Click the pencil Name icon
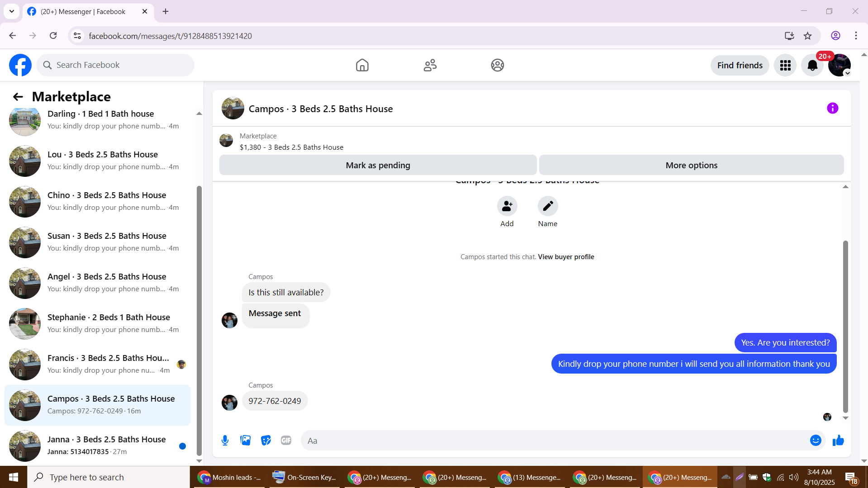 548,206
